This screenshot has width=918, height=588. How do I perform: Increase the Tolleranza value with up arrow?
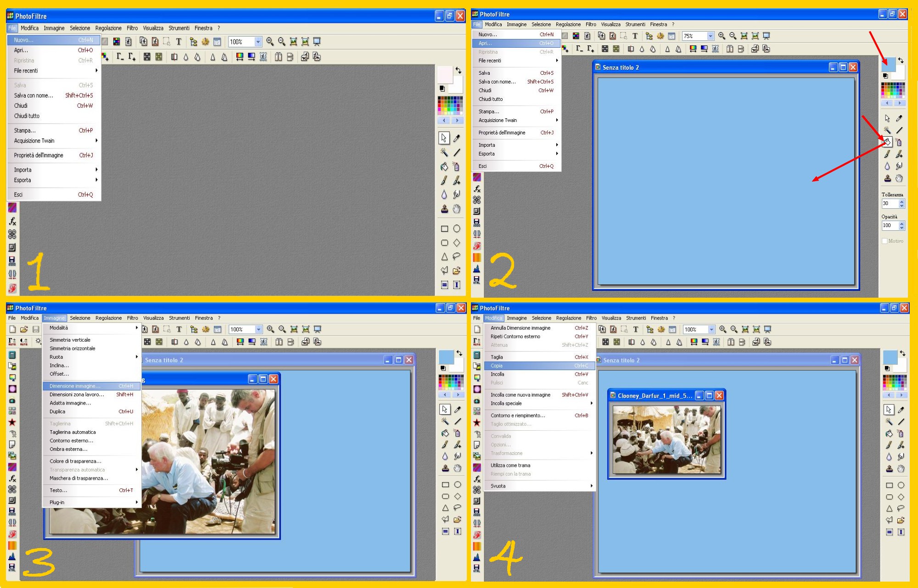(902, 201)
